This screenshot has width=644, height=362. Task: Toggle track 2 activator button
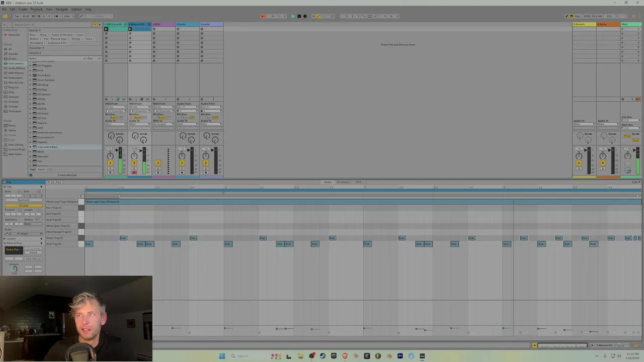[x=134, y=163]
